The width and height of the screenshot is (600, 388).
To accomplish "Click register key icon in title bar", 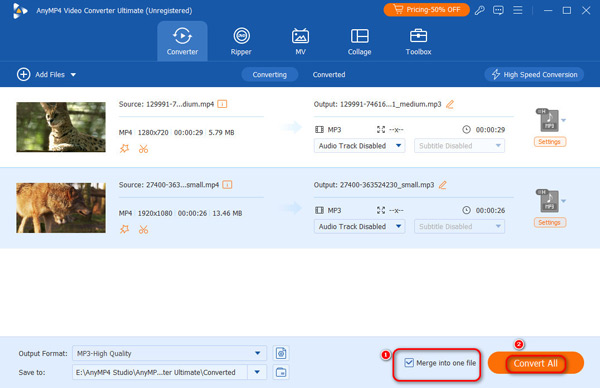I will 479,10.
